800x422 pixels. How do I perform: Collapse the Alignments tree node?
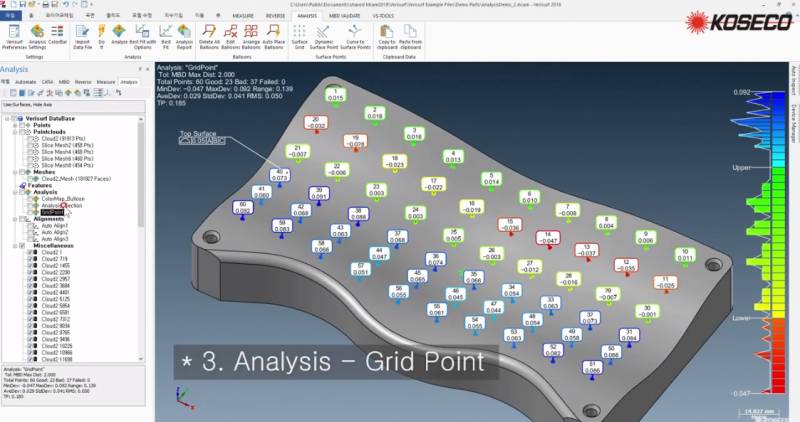coord(15,219)
